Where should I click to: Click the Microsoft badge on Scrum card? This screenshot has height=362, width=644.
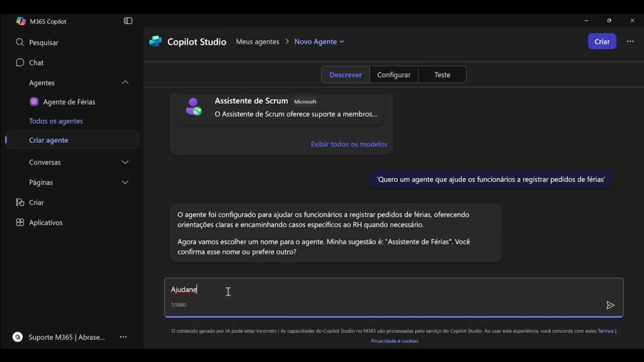(305, 102)
